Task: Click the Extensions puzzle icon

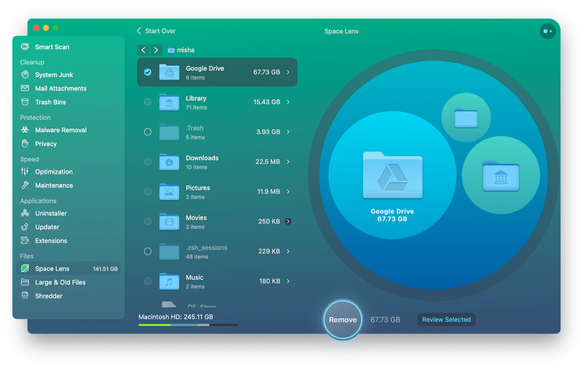Action: [x=25, y=240]
